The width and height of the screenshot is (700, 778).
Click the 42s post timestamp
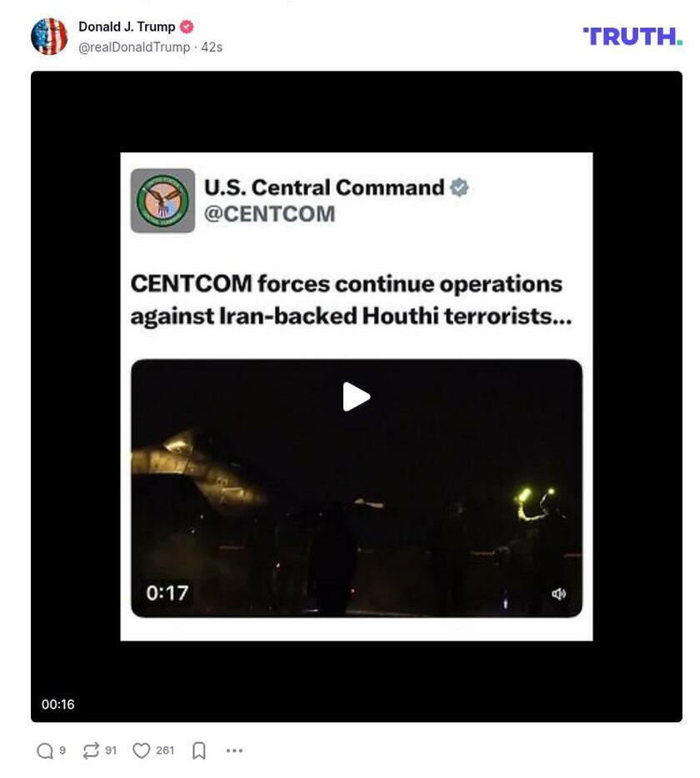212,47
